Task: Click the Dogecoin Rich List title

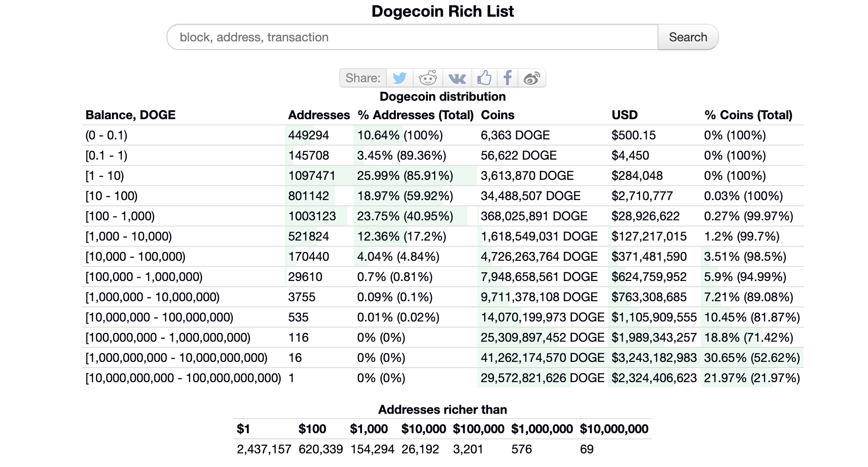Action: pos(442,11)
